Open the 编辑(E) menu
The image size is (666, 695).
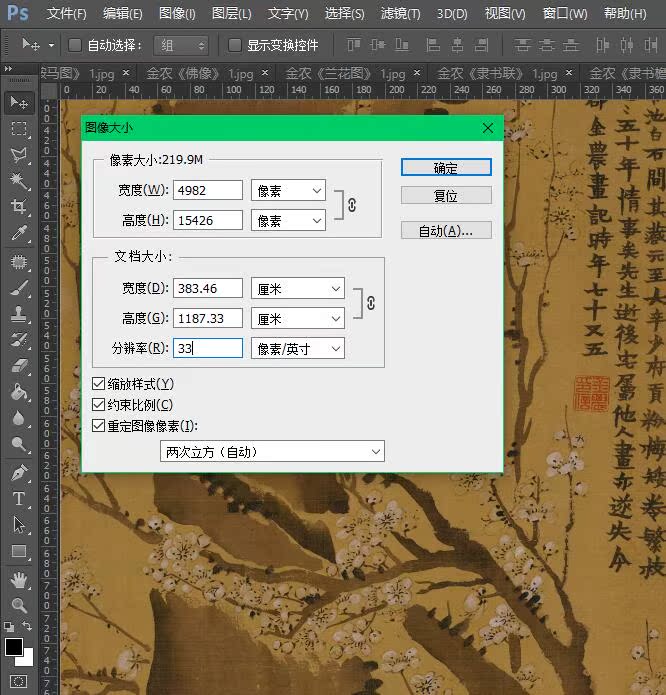pyautogui.click(x=123, y=14)
